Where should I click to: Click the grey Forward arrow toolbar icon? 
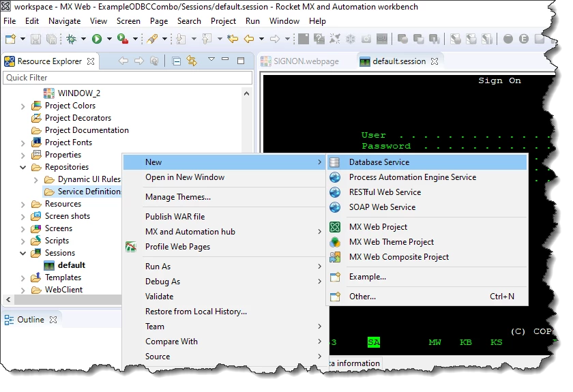[275, 39]
